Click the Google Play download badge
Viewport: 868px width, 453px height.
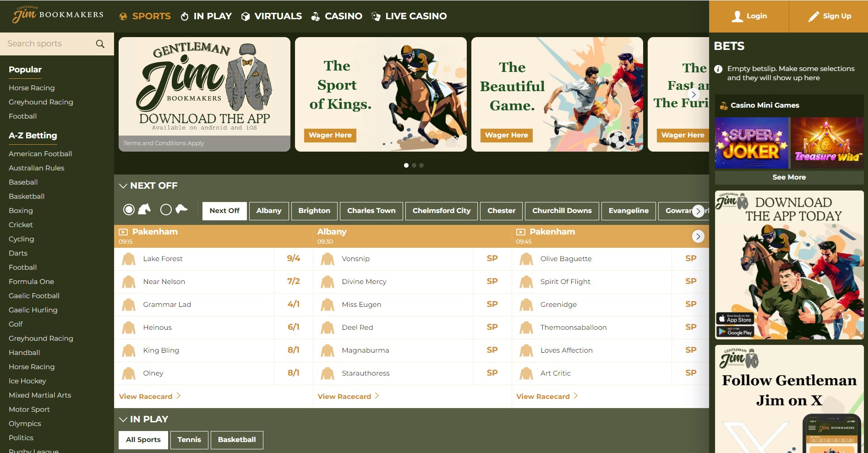735,332
